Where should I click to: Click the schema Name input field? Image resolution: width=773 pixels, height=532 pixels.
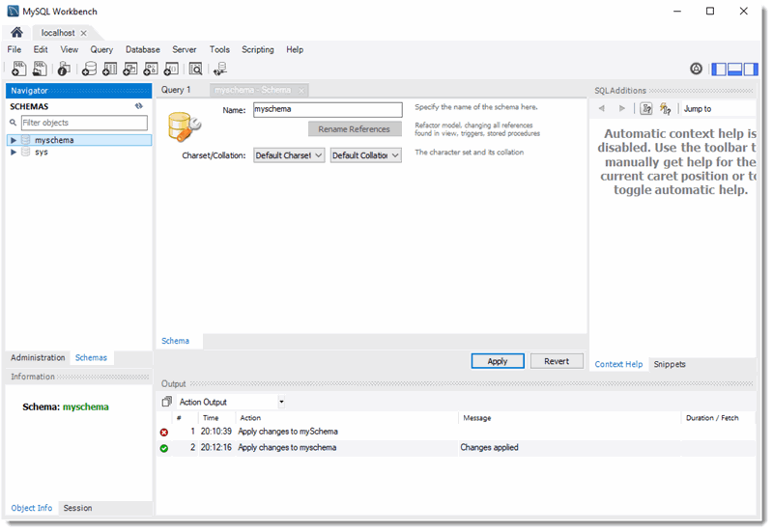[x=328, y=109]
